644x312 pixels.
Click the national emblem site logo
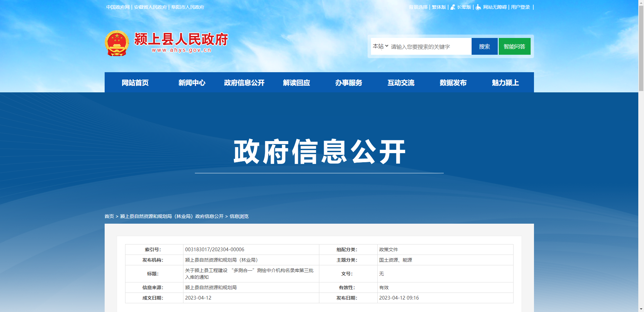point(116,43)
